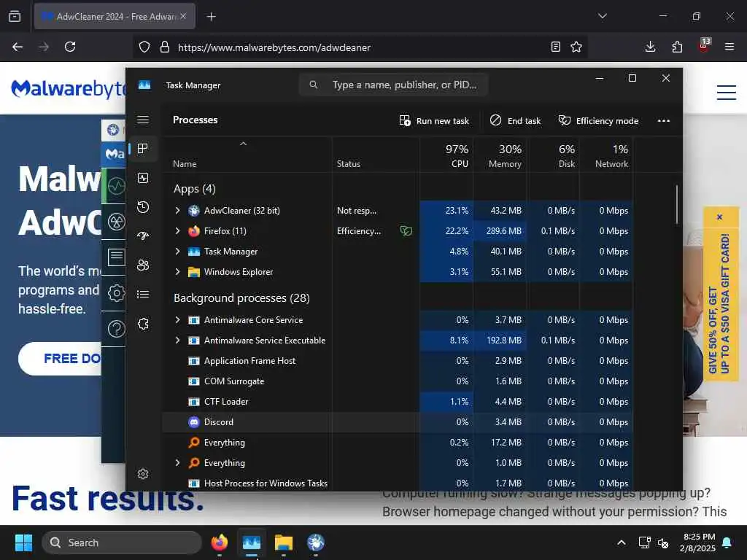The width and height of the screenshot is (747, 560).
Task: Click Run new task button
Action: pyautogui.click(x=434, y=121)
